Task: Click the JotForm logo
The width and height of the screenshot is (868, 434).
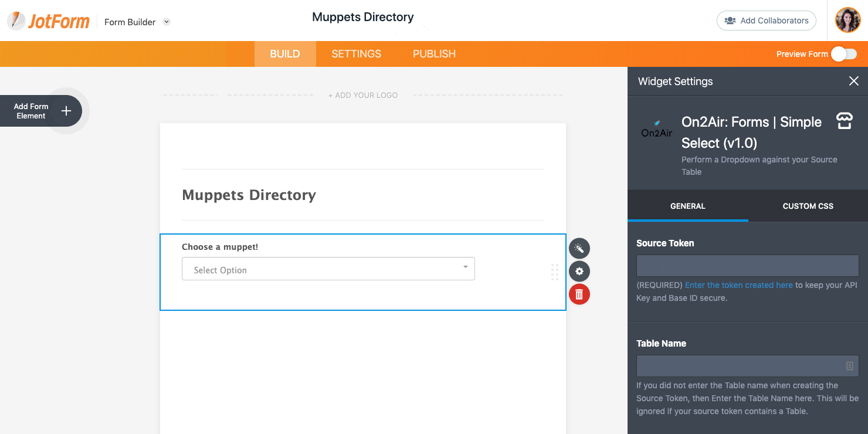Action: click(x=48, y=21)
